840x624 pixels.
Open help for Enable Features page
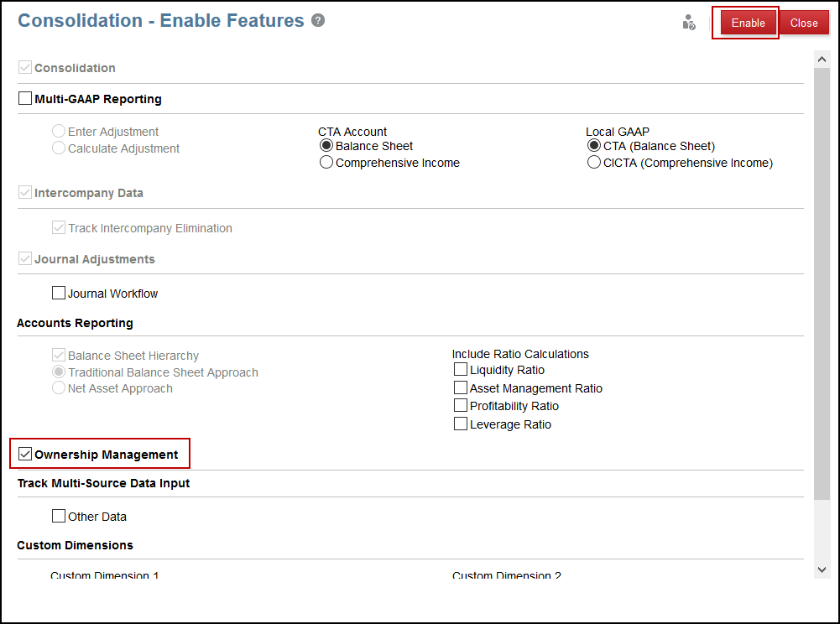click(317, 20)
